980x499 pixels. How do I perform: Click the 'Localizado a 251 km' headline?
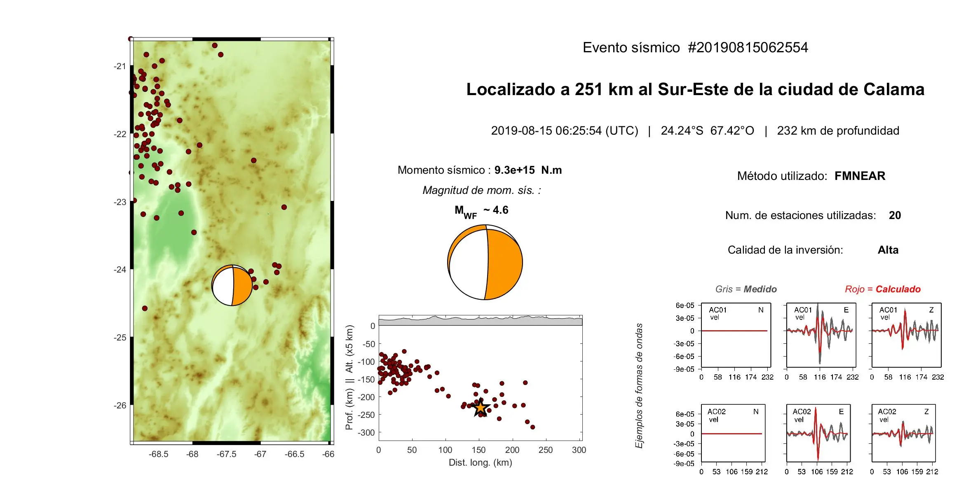click(x=695, y=89)
